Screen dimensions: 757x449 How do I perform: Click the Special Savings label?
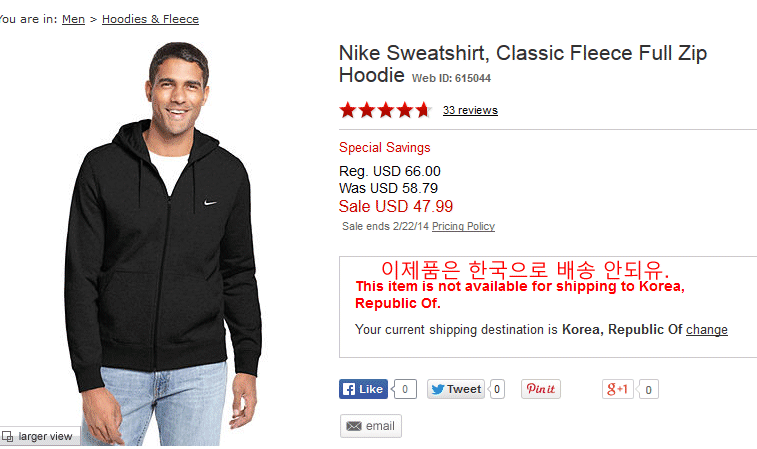(x=385, y=147)
